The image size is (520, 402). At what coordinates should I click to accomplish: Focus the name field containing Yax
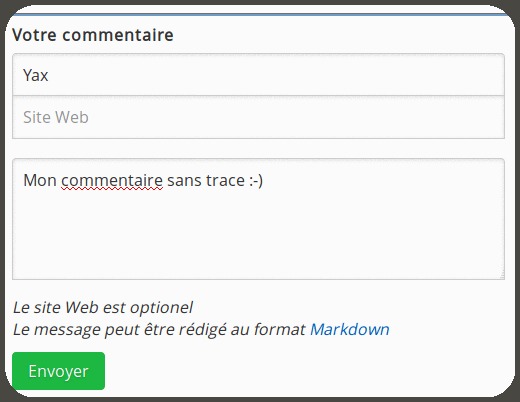click(x=258, y=75)
